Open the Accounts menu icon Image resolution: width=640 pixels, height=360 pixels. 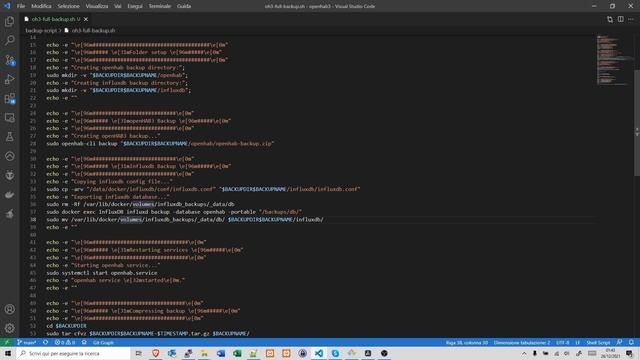9,309
